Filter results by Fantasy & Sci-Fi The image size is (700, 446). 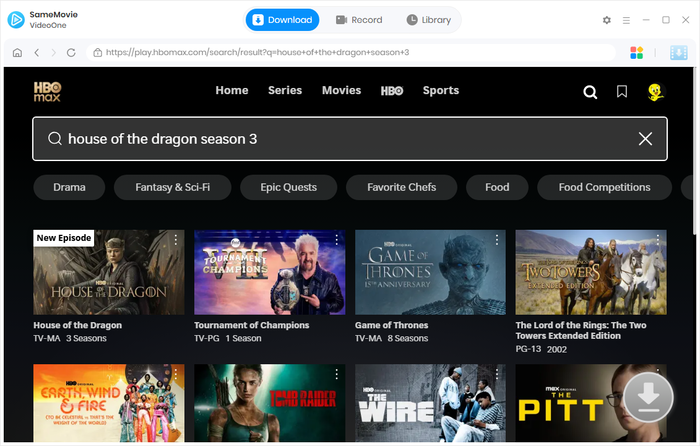172,188
